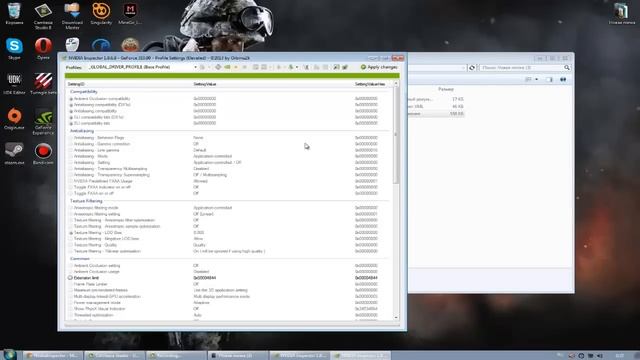
Task: Click the Размер column header in Explorer
Action: 446,89
